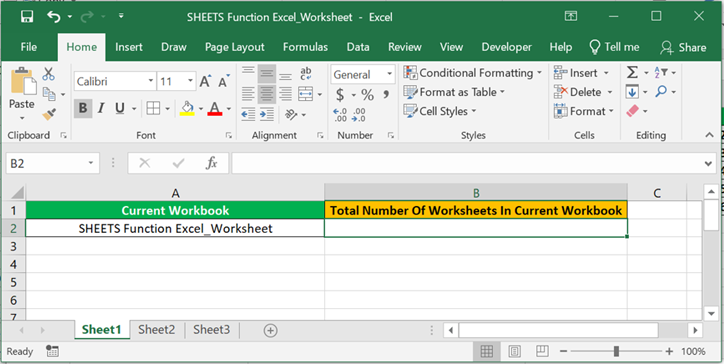This screenshot has height=364, width=724.
Task: Open the Find & Select magnifier
Action: click(661, 91)
